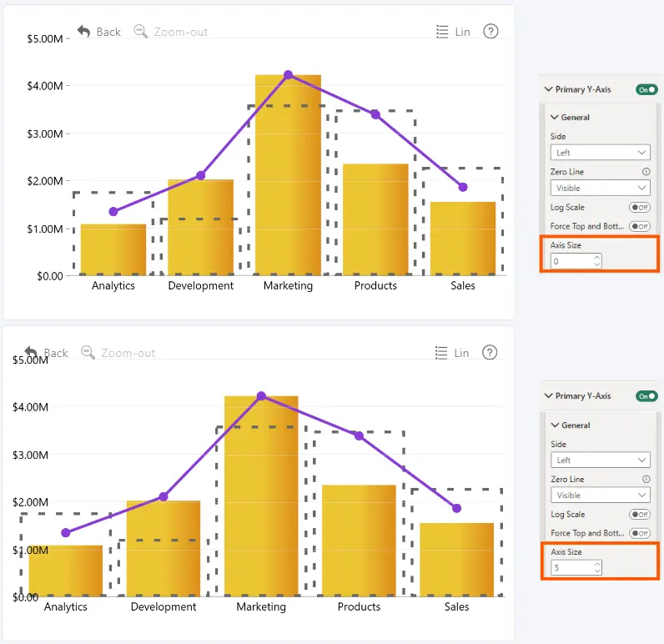Open Zero Line dropdown in lower panel
The image size is (664, 644).
point(600,495)
